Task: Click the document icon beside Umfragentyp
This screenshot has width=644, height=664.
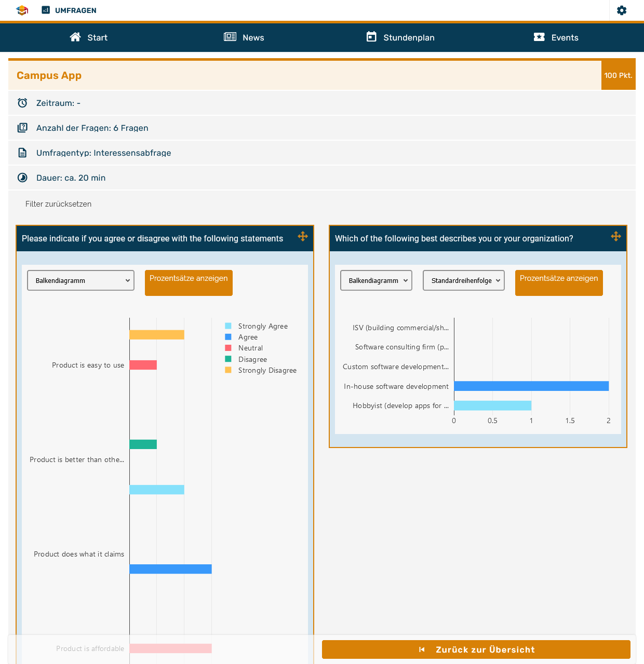Action: tap(22, 153)
